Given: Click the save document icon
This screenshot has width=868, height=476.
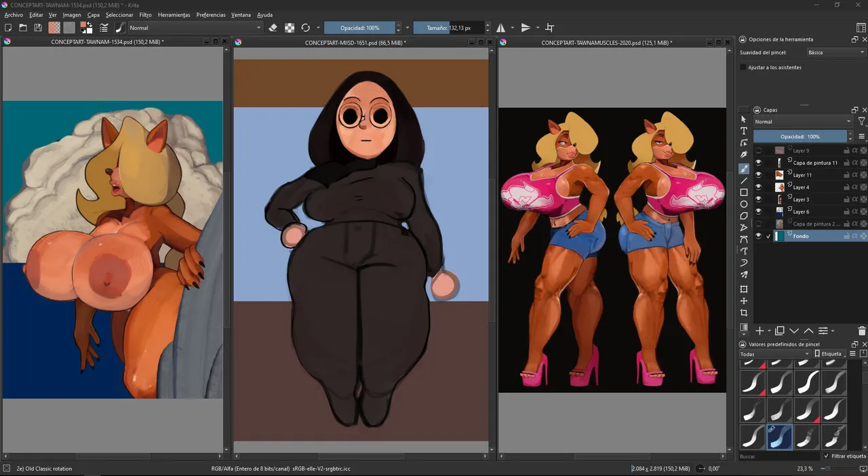Looking at the screenshot, I should (38, 28).
